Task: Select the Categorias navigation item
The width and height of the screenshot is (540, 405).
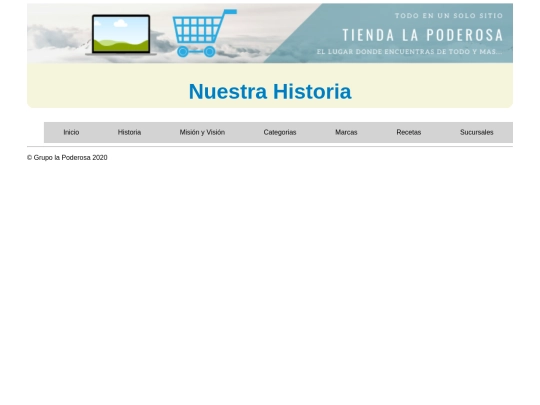Action: pos(280,132)
